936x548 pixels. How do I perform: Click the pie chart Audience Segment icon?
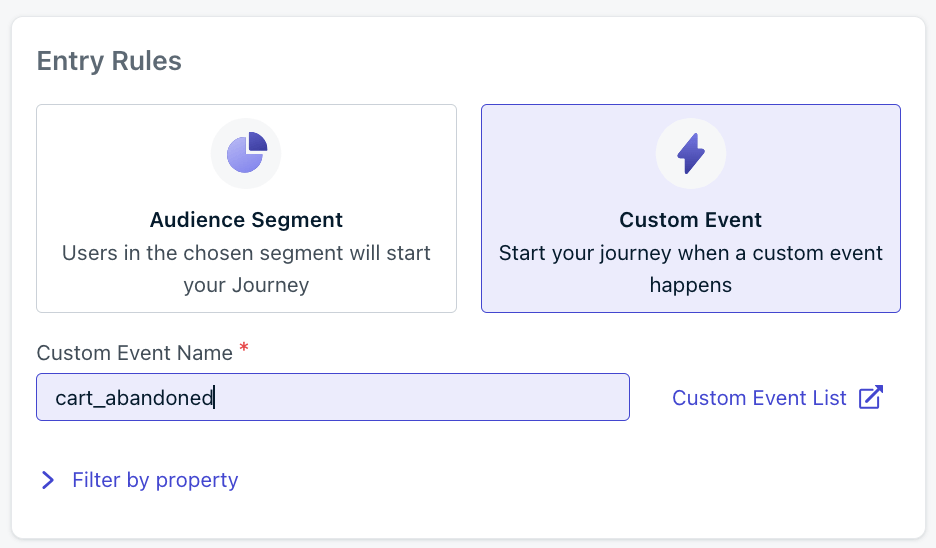(x=247, y=153)
